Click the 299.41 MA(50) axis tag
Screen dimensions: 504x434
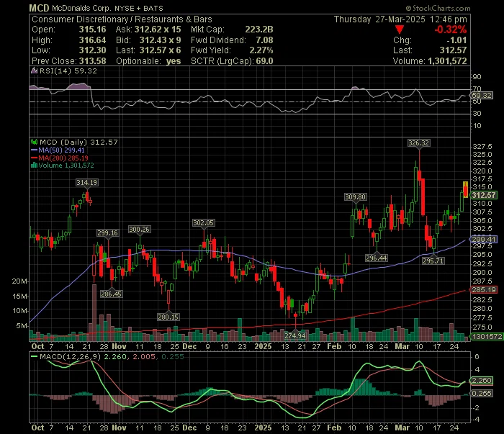pos(483,239)
